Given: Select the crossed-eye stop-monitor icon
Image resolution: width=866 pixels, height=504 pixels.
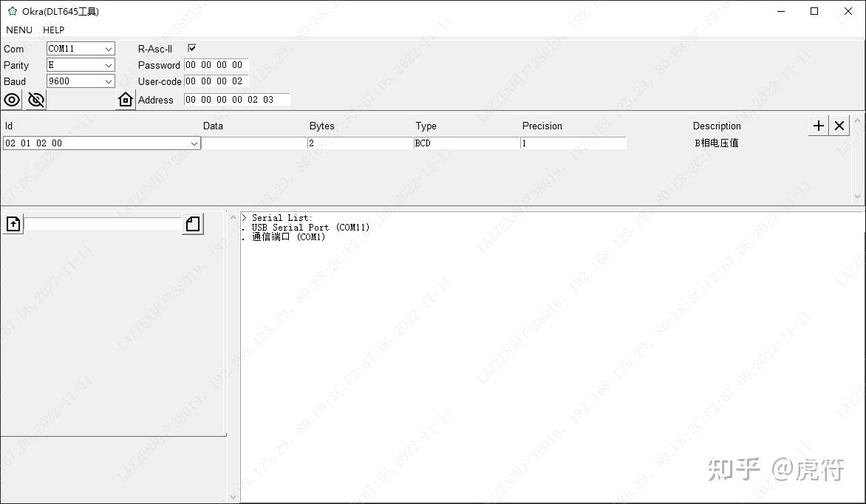Looking at the screenshot, I should tap(35, 99).
